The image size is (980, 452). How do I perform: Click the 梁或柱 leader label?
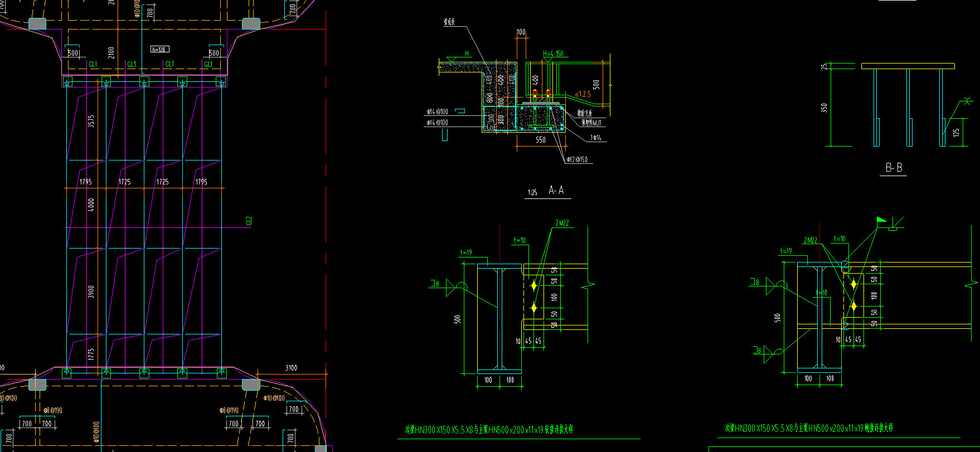[449, 22]
